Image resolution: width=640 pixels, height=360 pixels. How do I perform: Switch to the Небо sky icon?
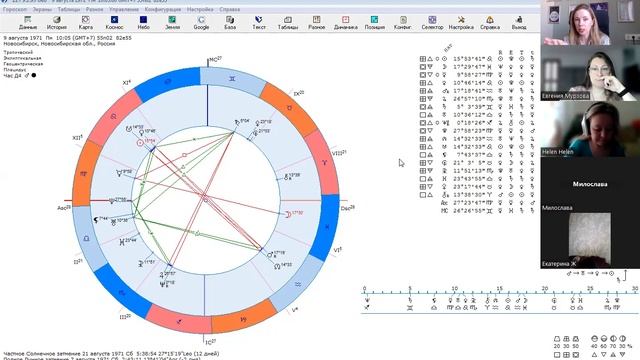click(143, 23)
